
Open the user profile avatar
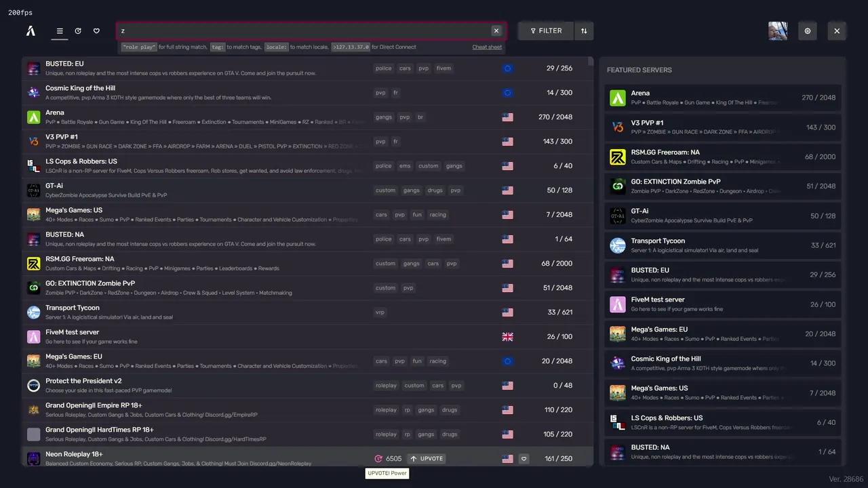pyautogui.click(x=778, y=30)
